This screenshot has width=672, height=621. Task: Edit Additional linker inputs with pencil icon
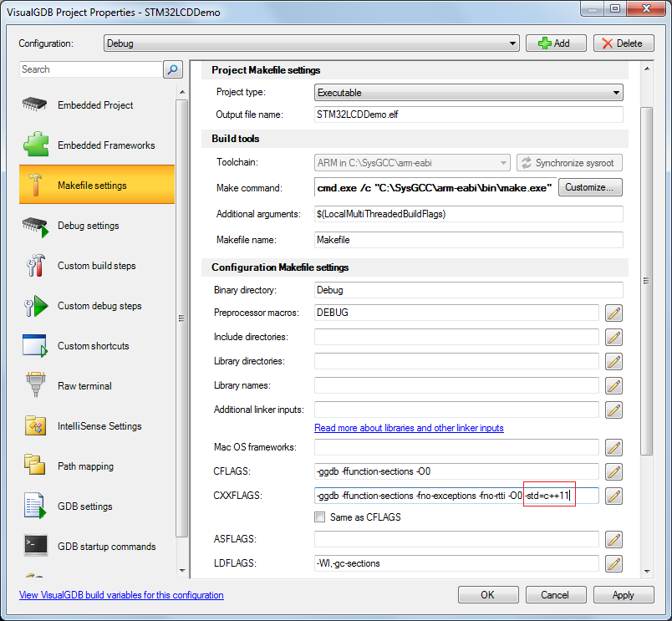tap(613, 410)
